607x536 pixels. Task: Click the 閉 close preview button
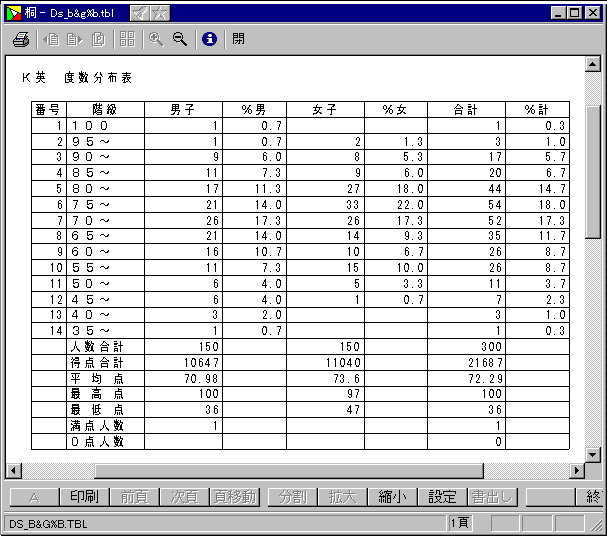click(238, 40)
